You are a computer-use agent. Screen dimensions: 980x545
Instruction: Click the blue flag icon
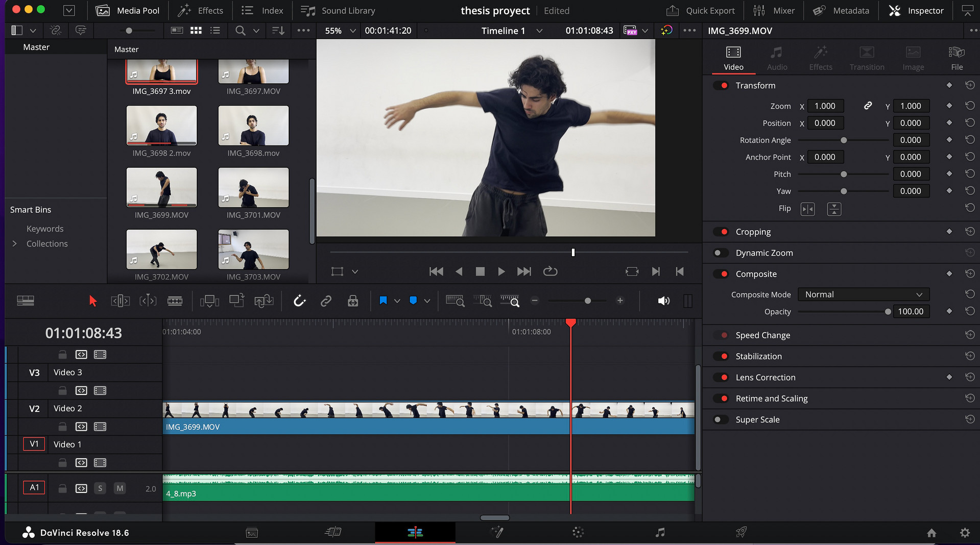383,301
